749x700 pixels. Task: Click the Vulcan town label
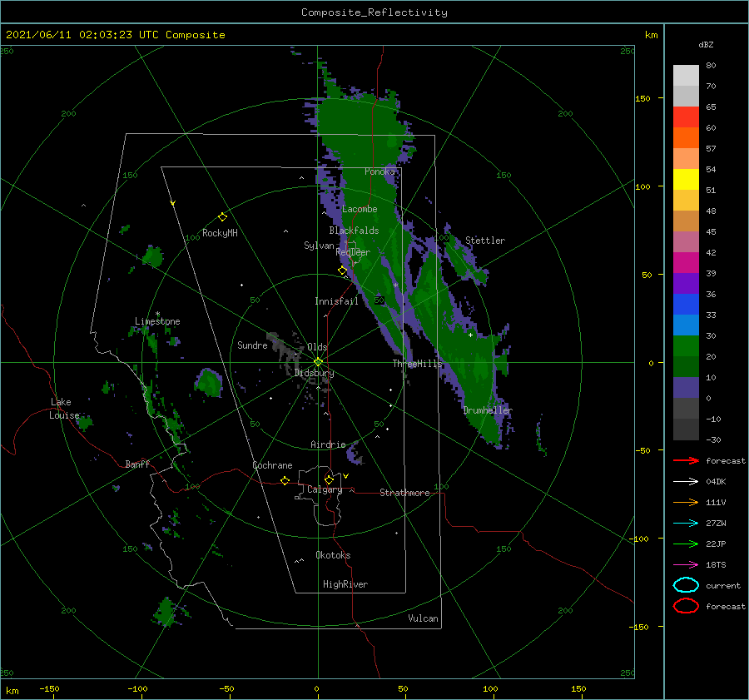point(423,618)
